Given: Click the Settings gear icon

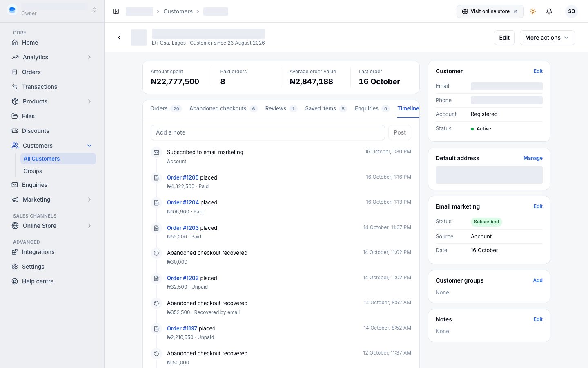Looking at the screenshot, I should [x=15, y=267].
